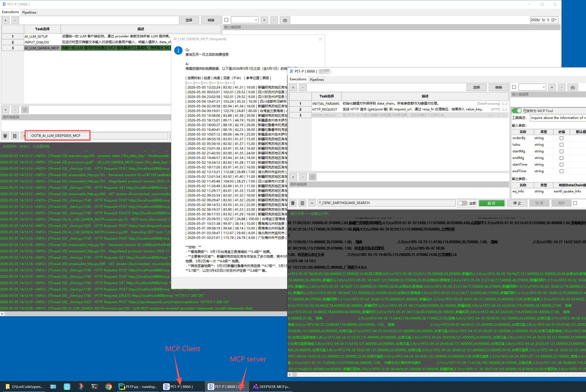This screenshot has width=586, height=392.
Task: Click 转换 button in window 8888
Action: [x=499, y=87]
